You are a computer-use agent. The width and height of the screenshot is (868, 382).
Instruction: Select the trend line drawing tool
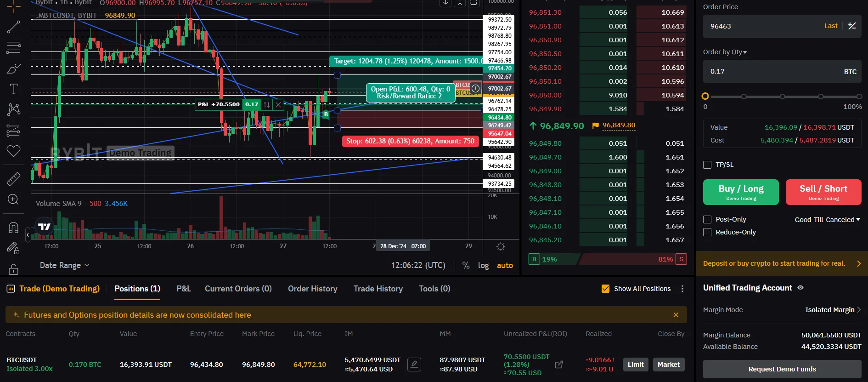pyautogui.click(x=13, y=27)
